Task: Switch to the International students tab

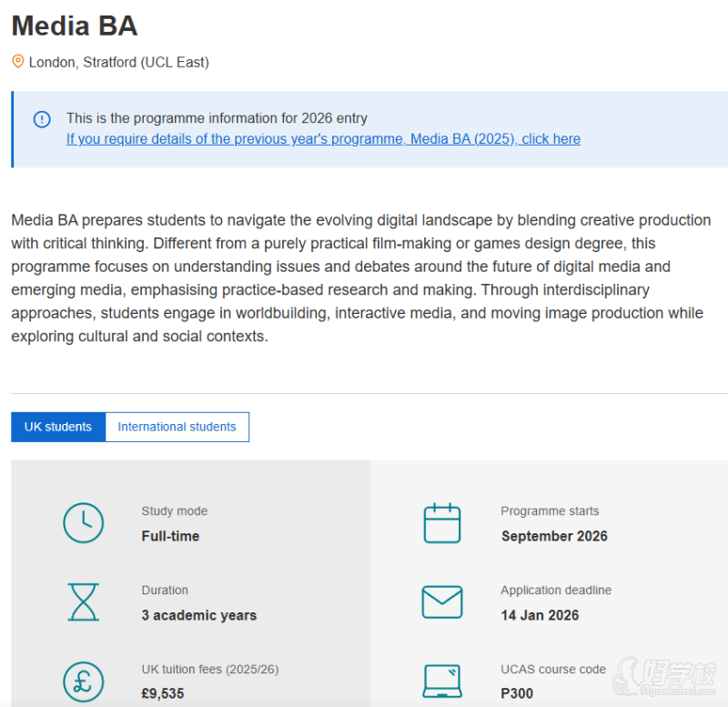Action: 177,427
